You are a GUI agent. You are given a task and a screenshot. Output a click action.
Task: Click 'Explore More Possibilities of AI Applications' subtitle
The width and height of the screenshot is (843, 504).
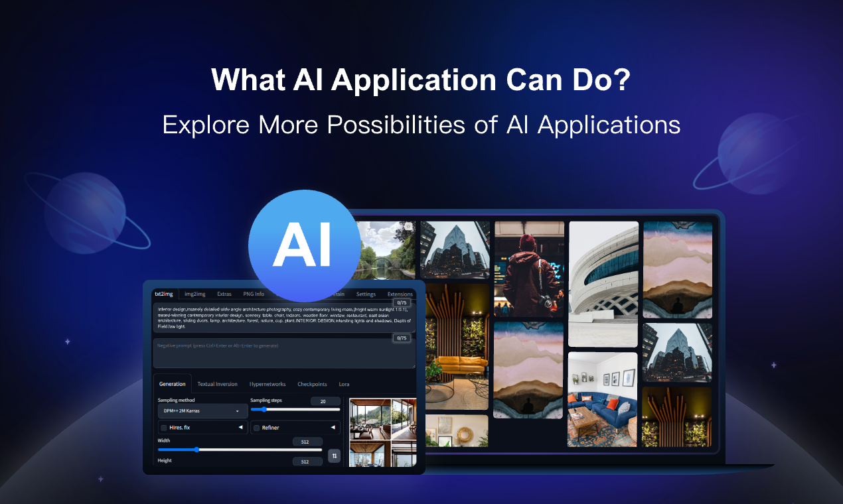(x=421, y=124)
